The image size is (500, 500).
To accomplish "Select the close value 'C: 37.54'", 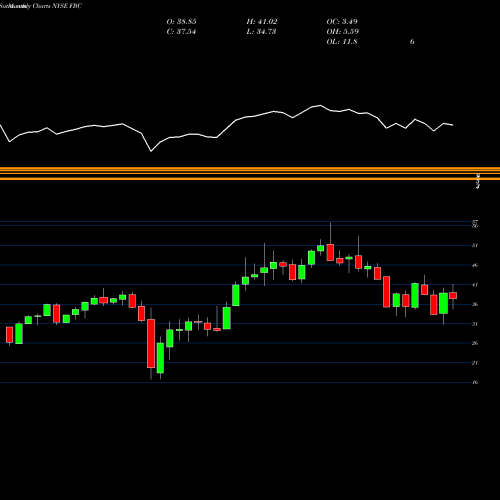I will pyautogui.click(x=181, y=32).
